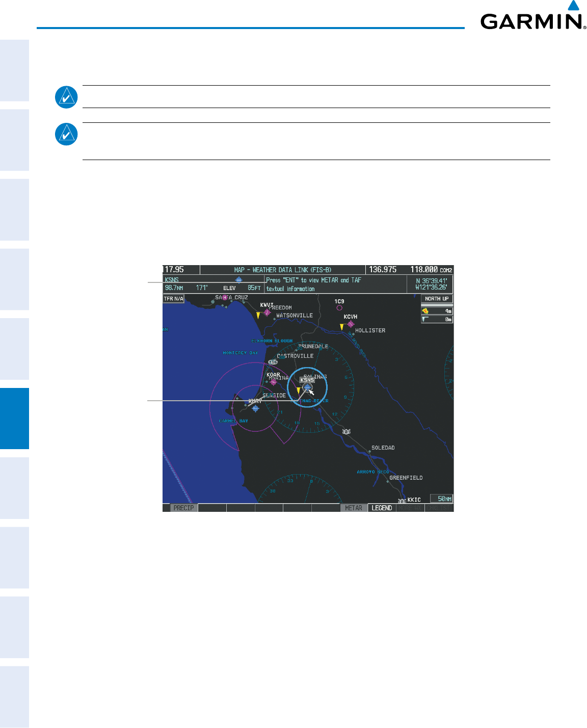The height and width of the screenshot is (728, 587).
Task: Click yellow METAR flag beside KWVI
Action: point(258,316)
